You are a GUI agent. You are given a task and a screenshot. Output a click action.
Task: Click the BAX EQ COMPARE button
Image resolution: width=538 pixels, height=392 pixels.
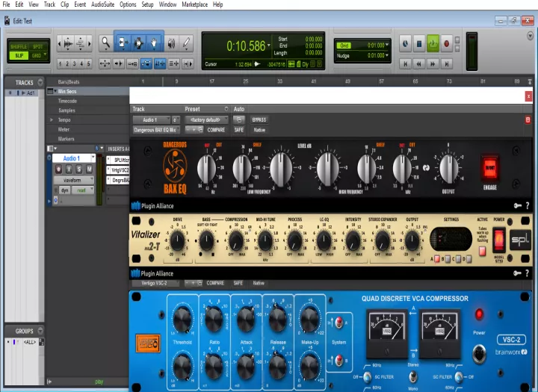[x=216, y=130]
